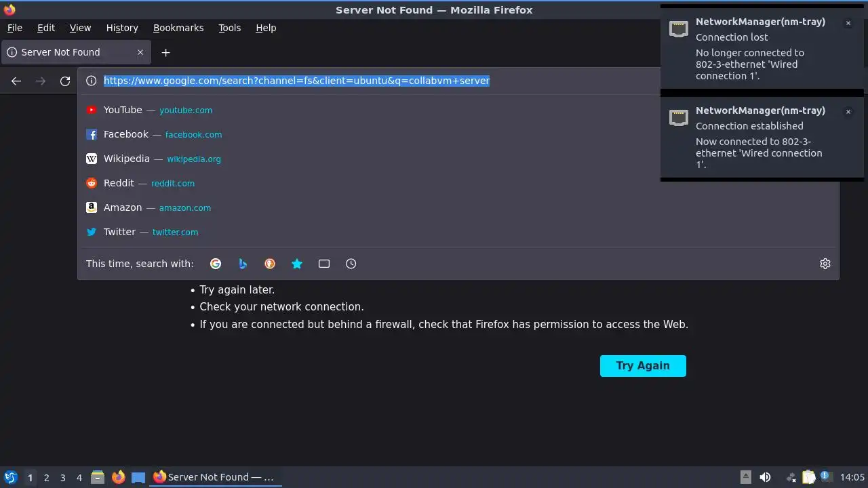The width and height of the screenshot is (868, 488).
Task: Open the Edit menu
Action: click(x=46, y=28)
